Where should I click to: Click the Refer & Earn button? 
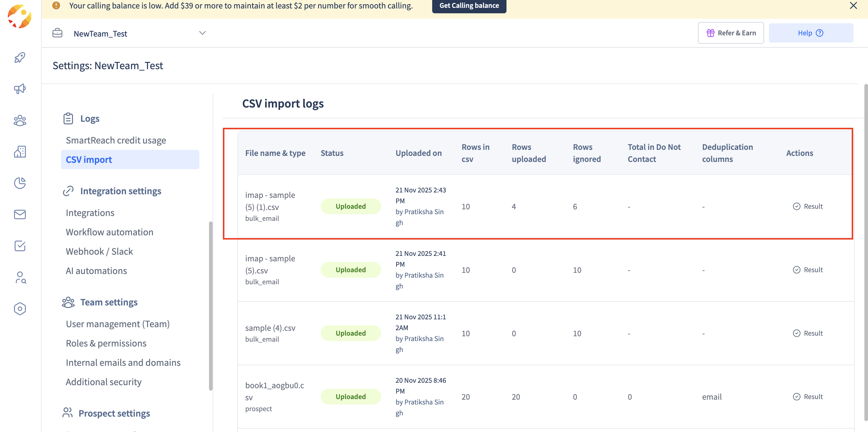pyautogui.click(x=731, y=33)
